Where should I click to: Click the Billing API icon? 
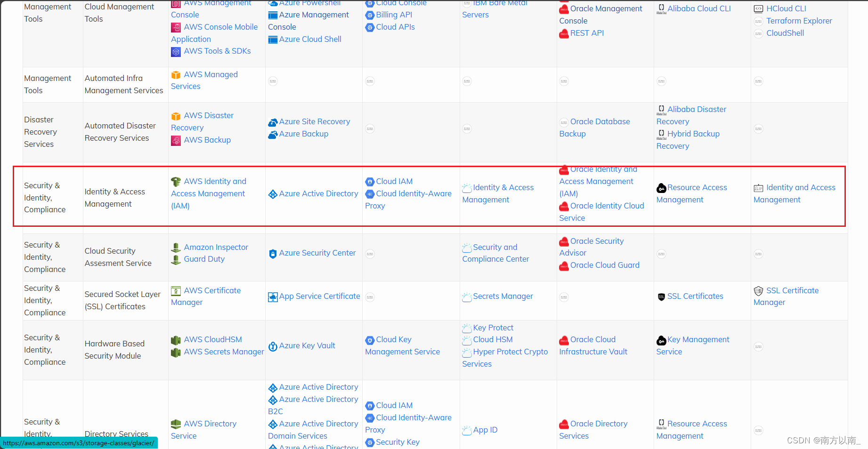coord(370,15)
